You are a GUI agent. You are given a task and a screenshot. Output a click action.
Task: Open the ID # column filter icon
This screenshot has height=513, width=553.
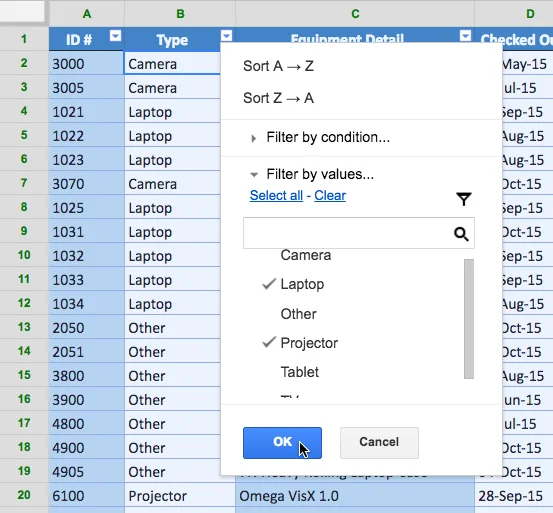coord(115,36)
